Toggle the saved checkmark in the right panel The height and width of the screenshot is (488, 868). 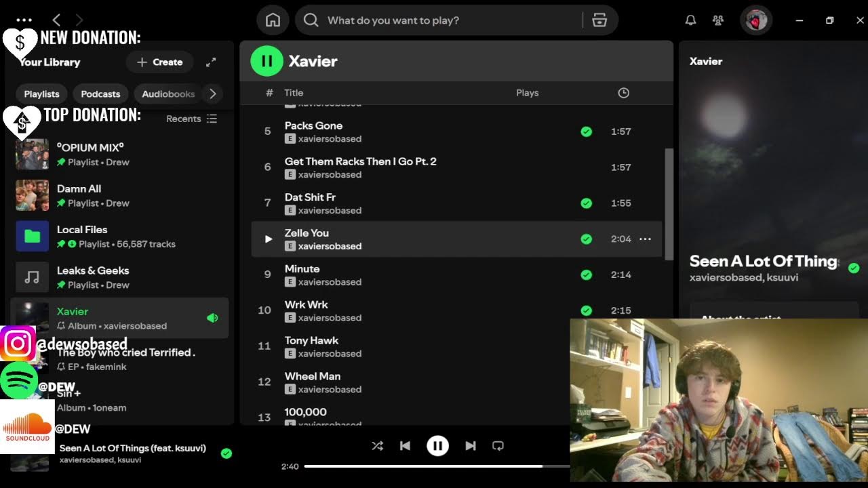pos(854,268)
